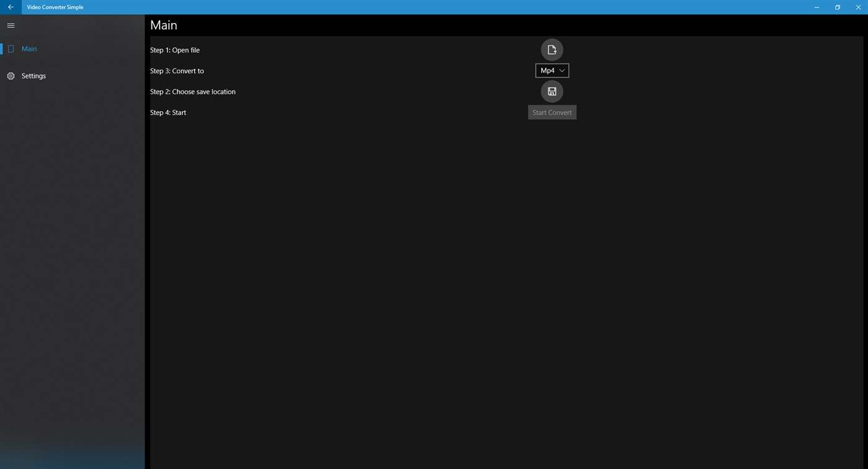Click the save location floppy disk icon
This screenshot has height=469, width=868.
(x=552, y=91)
